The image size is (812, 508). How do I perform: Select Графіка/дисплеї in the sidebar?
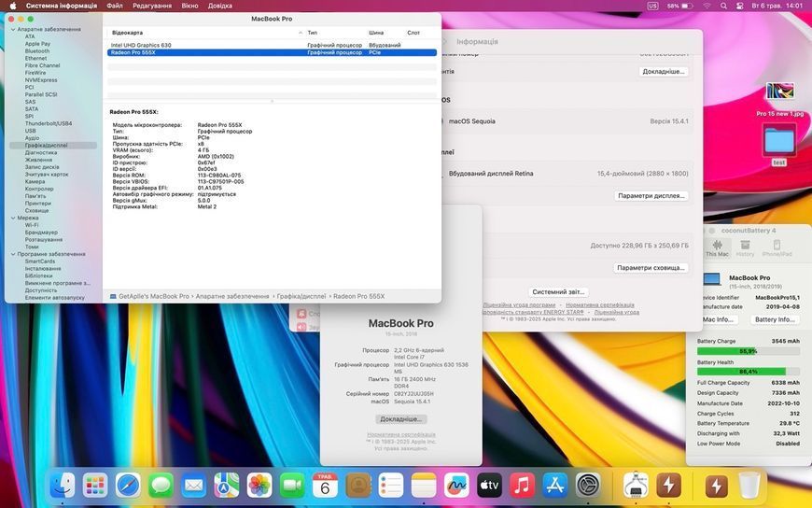(53, 146)
